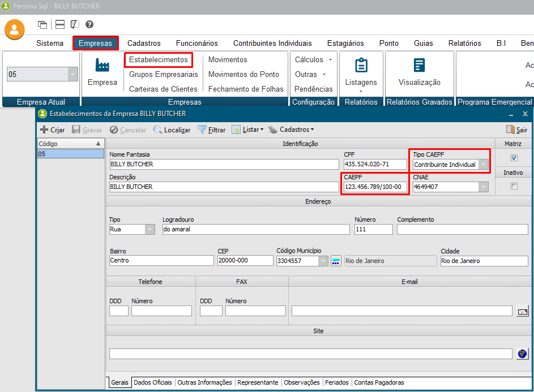Click the e-mail envelope icon button
Image resolution: width=534 pixels, height=392 pixels.
coord(523,311)
